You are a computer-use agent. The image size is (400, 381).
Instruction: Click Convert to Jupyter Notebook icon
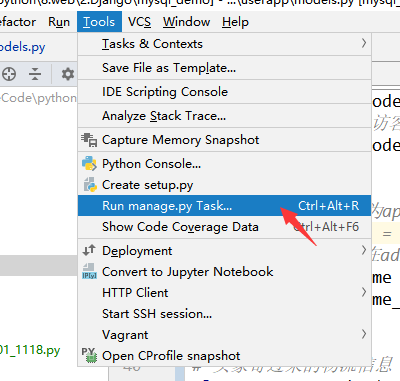pos(89,271)
